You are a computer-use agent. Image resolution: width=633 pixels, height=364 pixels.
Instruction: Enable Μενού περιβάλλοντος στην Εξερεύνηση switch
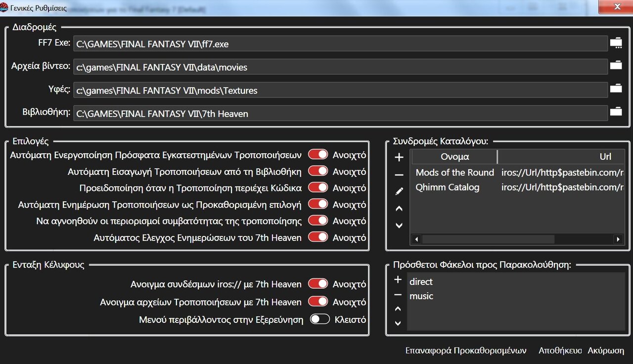click(320, 319)
